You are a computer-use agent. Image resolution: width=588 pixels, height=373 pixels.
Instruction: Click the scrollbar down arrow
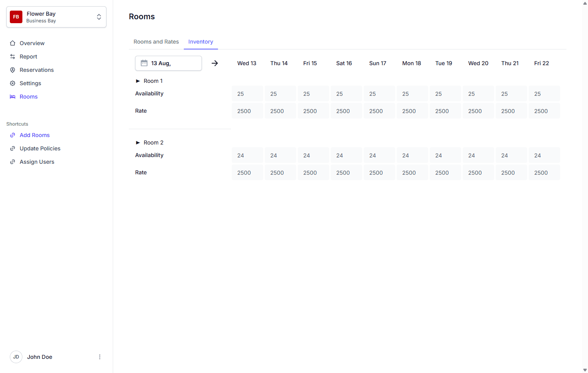click(585, 370)
